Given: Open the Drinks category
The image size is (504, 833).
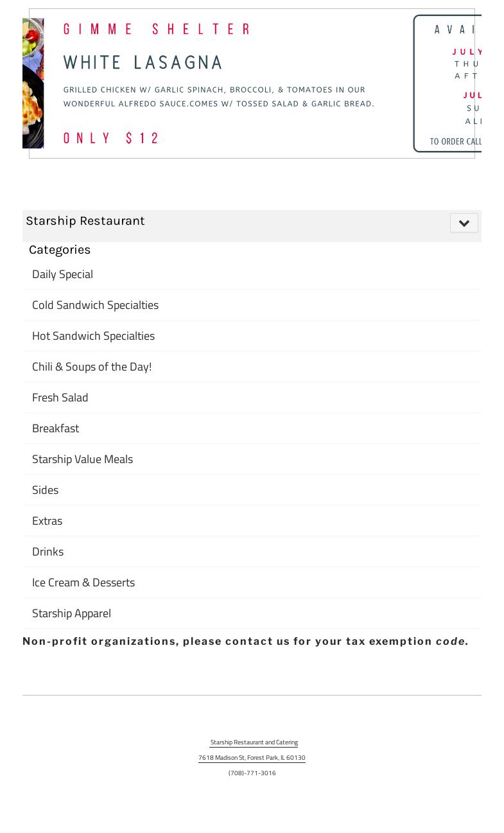Looking at the screenshot, I should pos(48,552).
